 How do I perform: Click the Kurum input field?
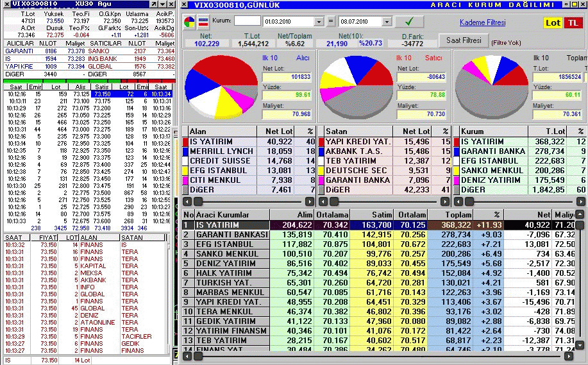pos(247,21)
